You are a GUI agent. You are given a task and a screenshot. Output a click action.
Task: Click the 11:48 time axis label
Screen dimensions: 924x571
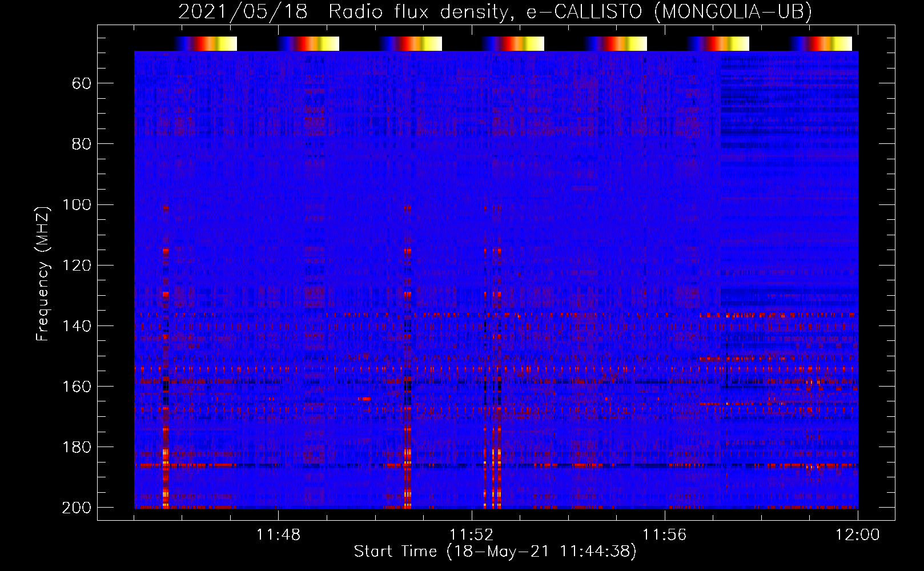coord(278,535)
